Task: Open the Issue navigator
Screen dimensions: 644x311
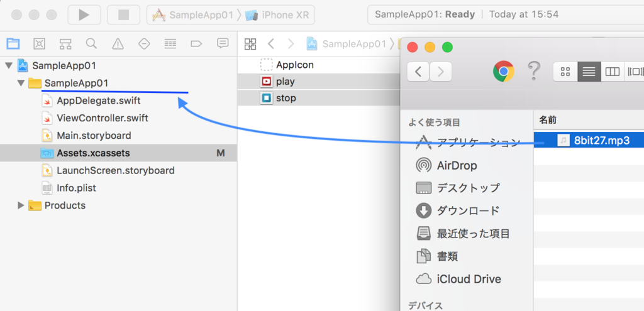Action: click(118, 43)
